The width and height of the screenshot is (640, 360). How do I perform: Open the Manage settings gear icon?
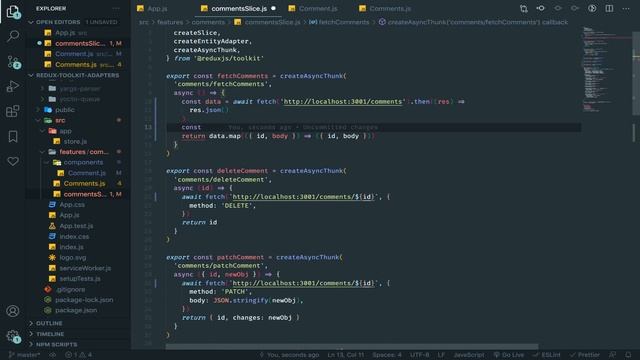pyautogui.click(x=13, y=337)
